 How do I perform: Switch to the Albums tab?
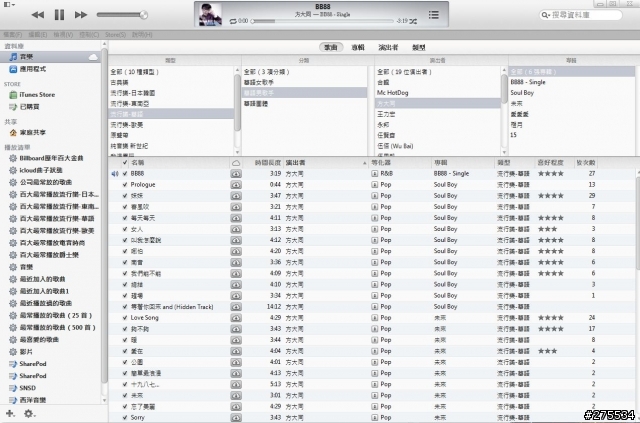pos(358,47)
